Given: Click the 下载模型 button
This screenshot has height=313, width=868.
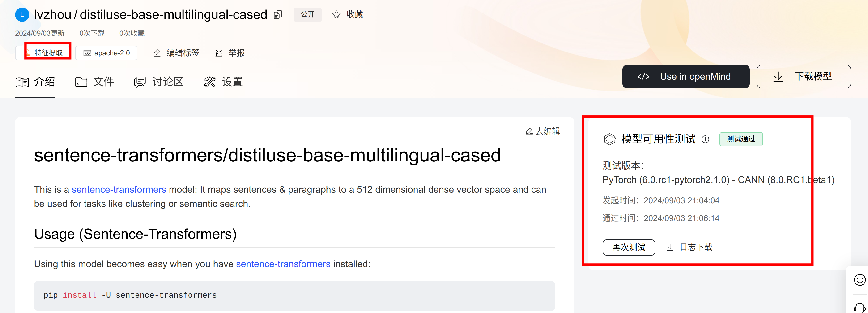Looking at the screenshot, I should 803,77.
